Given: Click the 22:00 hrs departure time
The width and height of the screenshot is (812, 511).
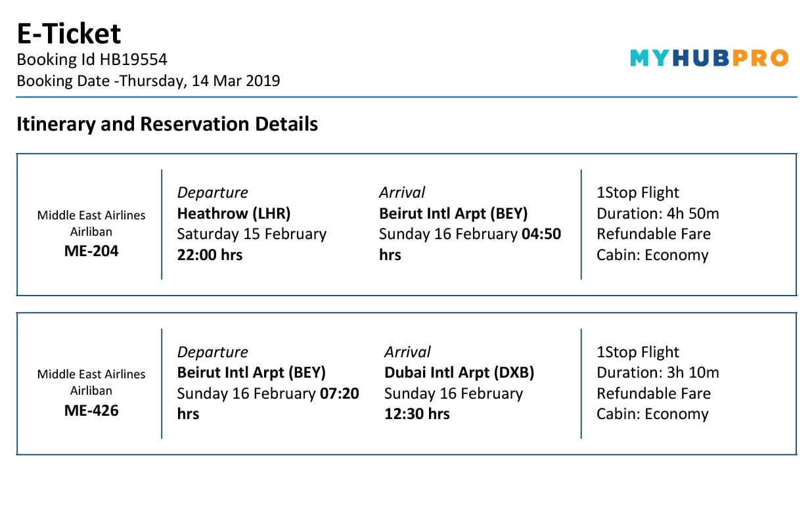Looking at the screenshot, I should coord(210,255).
